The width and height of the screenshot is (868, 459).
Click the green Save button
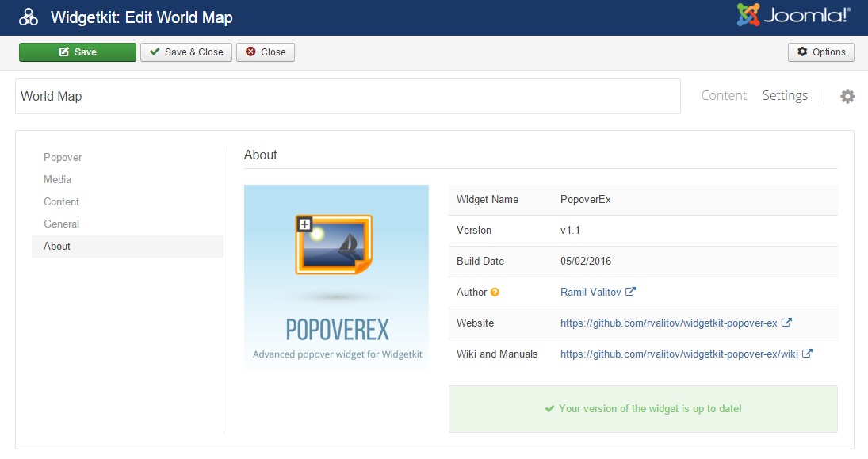pyautogui.click(x=78, y=52)
